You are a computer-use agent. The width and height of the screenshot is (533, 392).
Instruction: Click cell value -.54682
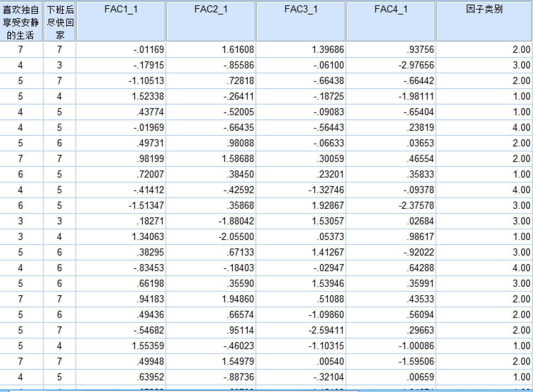(149, 330)
